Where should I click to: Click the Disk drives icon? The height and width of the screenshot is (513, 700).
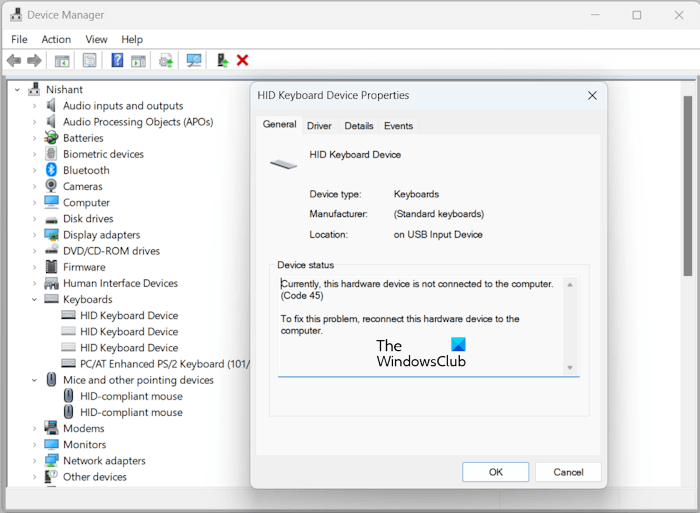(x=51, y=220)
